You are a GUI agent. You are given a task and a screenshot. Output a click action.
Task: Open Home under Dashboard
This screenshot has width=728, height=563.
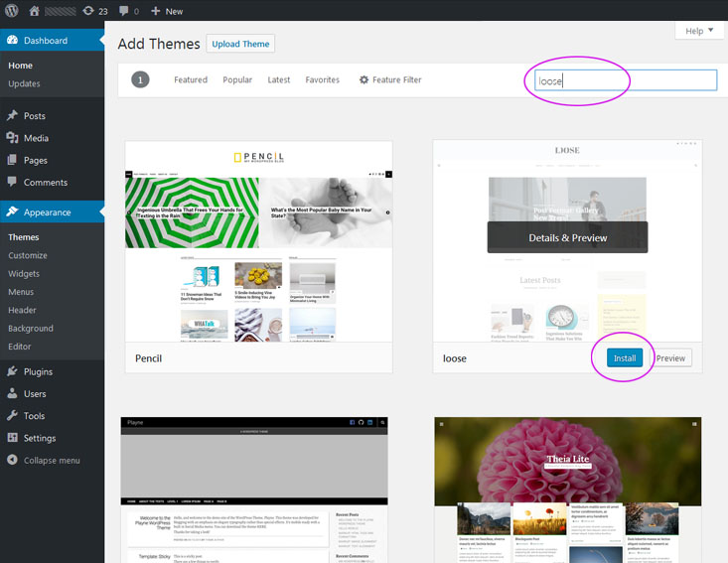point(21,66)
